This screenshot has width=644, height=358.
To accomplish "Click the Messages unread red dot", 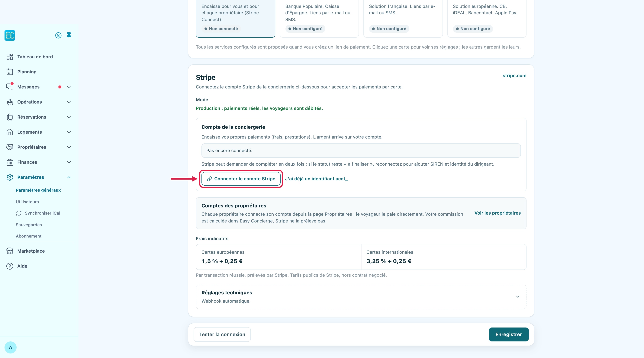I will tap(60, 87).
